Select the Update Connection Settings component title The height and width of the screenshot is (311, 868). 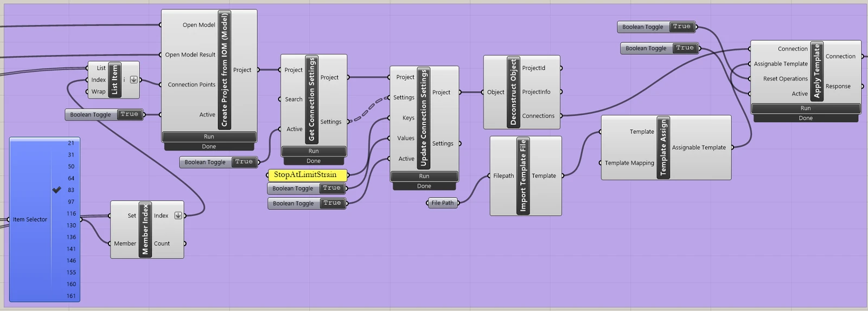click(424, 117)
